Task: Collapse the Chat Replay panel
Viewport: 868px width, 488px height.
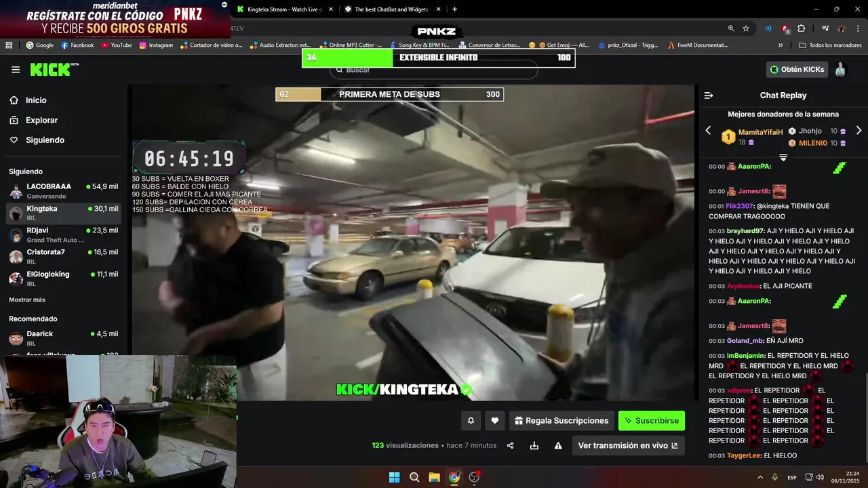Action: (709, 96)
